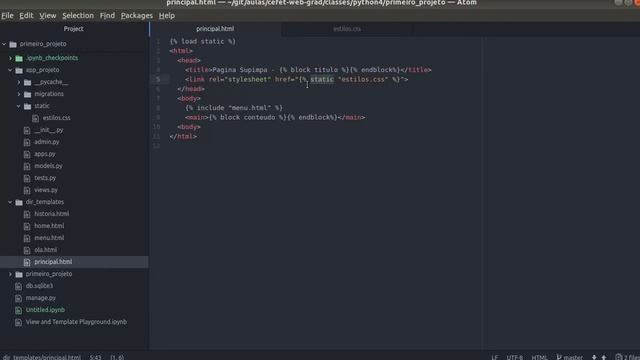Click the file icon beside menu.html
640x360 pixels.
(27, 238)
